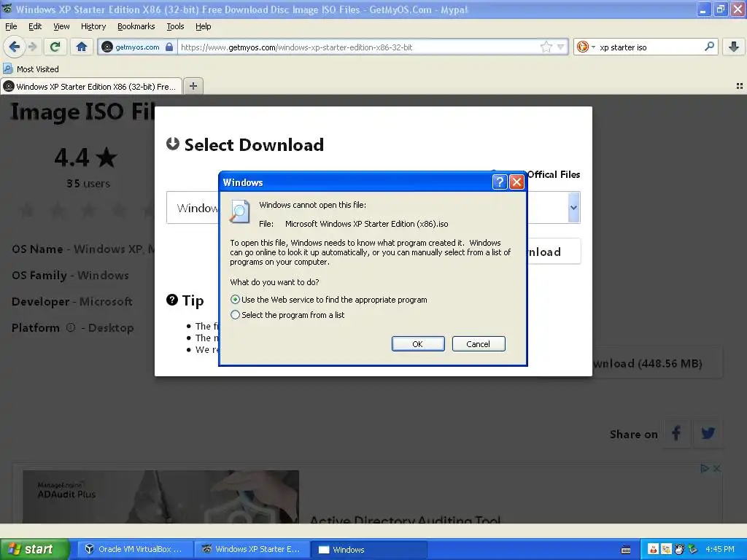
Task: Bookmark this page with the star icon
Action: tap(546, 47)
